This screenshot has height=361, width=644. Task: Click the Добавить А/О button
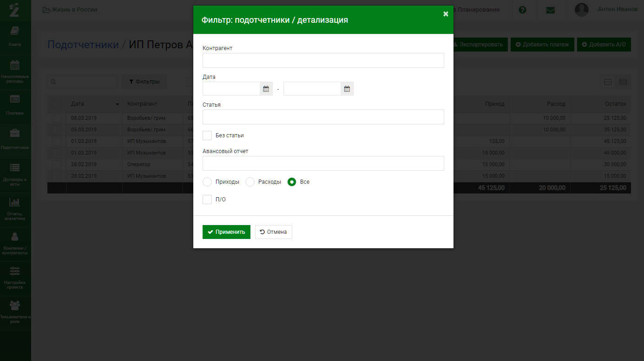pyautogui.click(x=604, y=45)
